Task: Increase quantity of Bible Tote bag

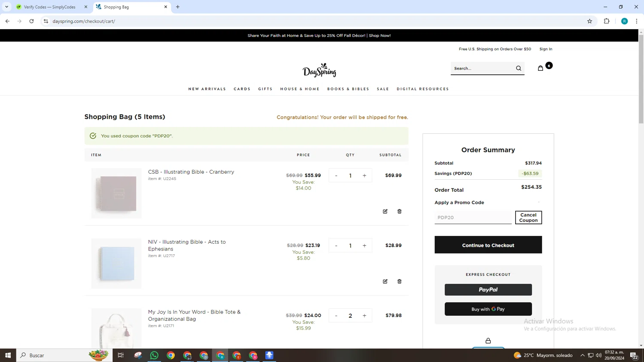Action: click(x=365, y=316)
